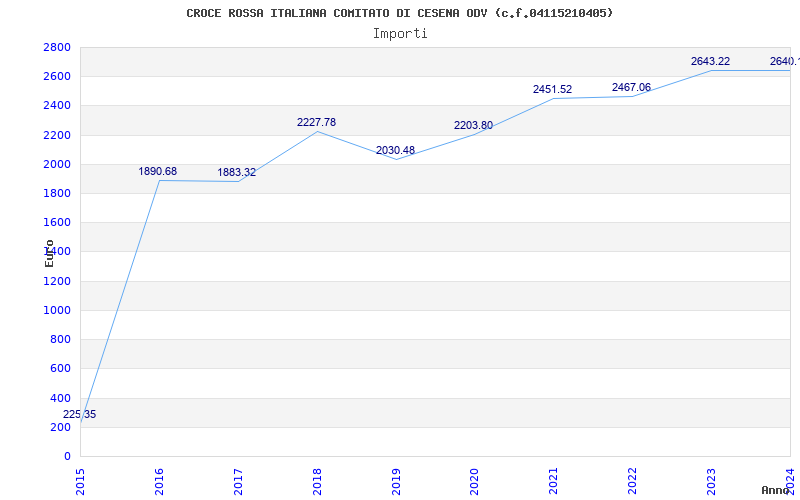Click the 2022 x-axis year label

pos(633,482)
